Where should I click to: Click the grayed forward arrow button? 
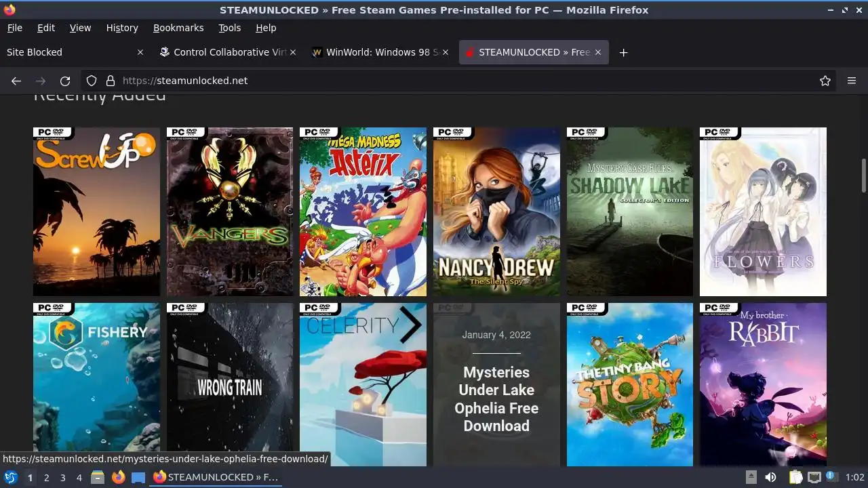tap(41, 81)
